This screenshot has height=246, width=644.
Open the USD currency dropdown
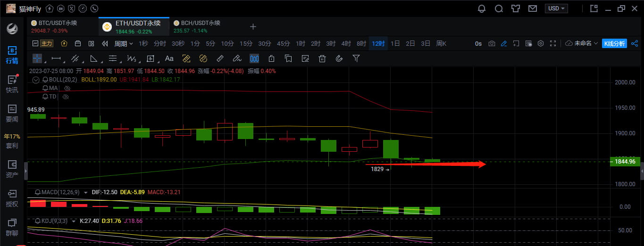(556, 8)
